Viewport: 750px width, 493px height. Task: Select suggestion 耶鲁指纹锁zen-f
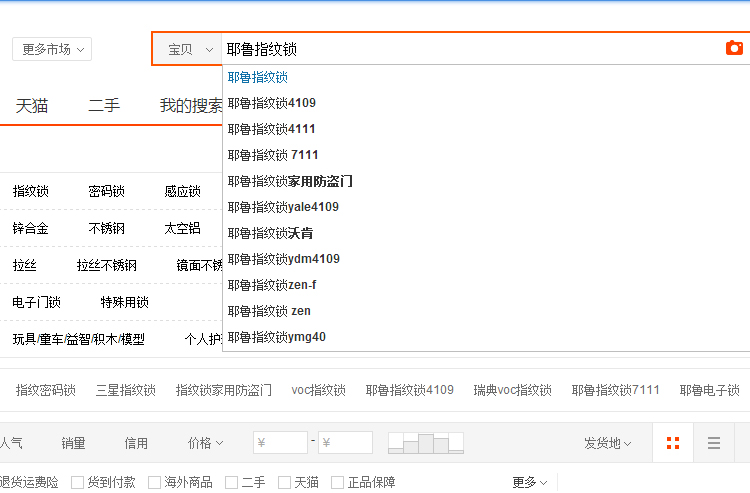[486, 285]
